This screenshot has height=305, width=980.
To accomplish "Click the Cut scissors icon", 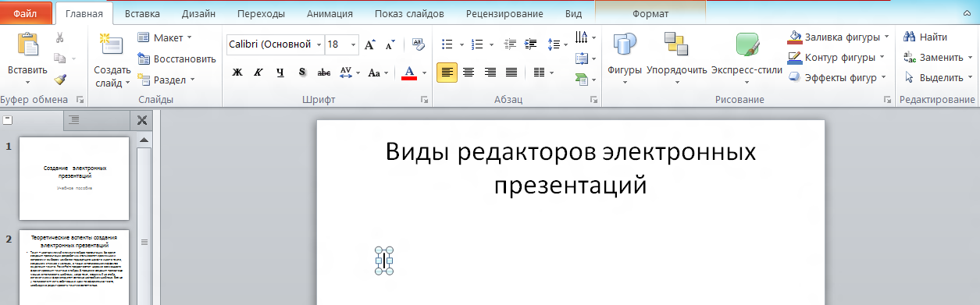I will (x=60, y=37).
